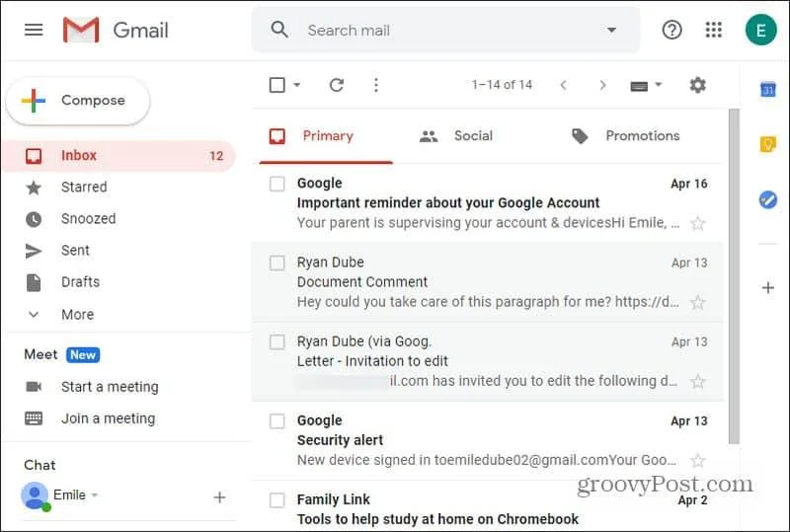This screenshot has width=790, height=532.
Task: Click the Start a meeting link
Action: pos(110,386)
